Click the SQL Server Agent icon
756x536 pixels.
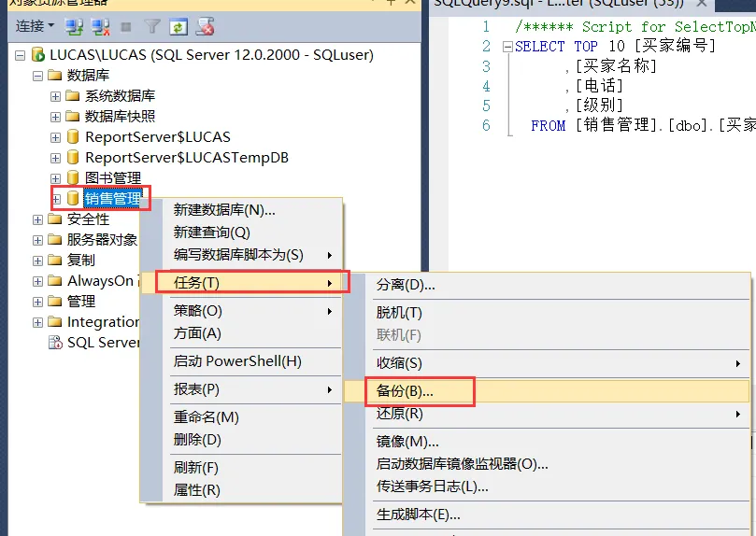(55, 343)
